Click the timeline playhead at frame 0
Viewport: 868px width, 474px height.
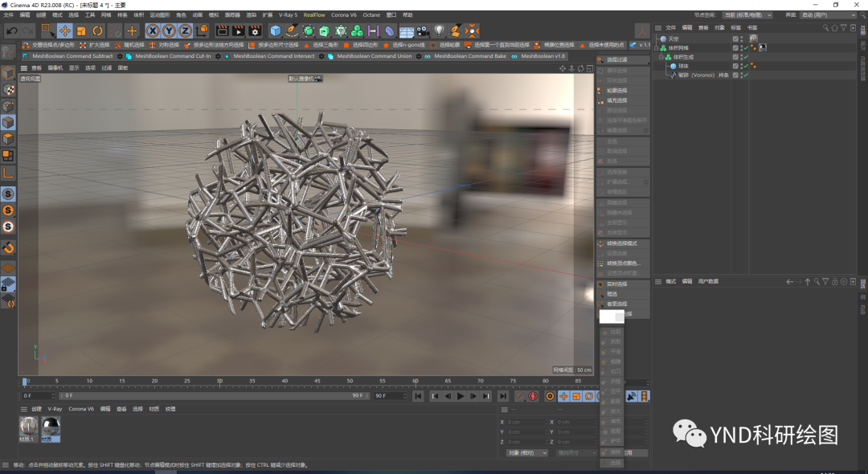24,382
